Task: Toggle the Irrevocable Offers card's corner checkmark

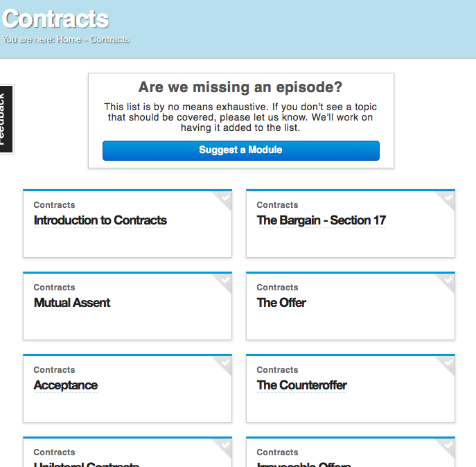Action: tap(448, 445)
